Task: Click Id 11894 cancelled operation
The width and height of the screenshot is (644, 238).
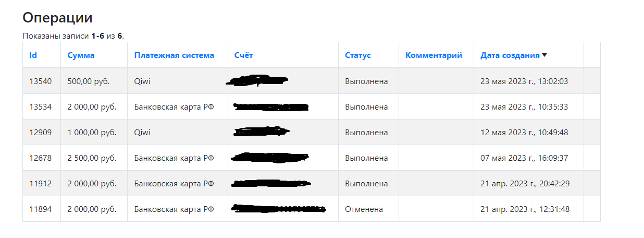Action: coord(41,209)
